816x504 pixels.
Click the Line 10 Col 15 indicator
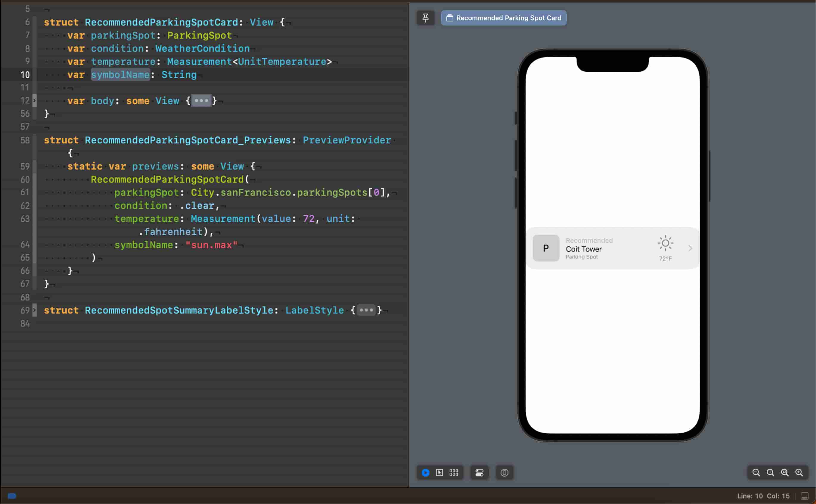[763, 496]
